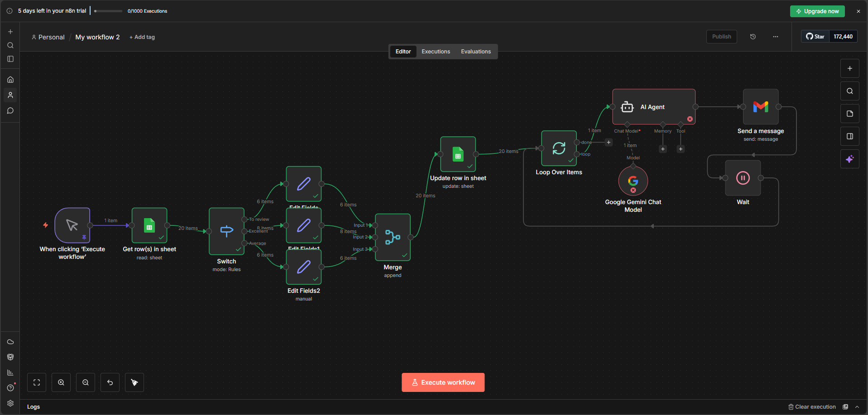Click the Clear execution button

pyautogui.click(x=812, y=407)
